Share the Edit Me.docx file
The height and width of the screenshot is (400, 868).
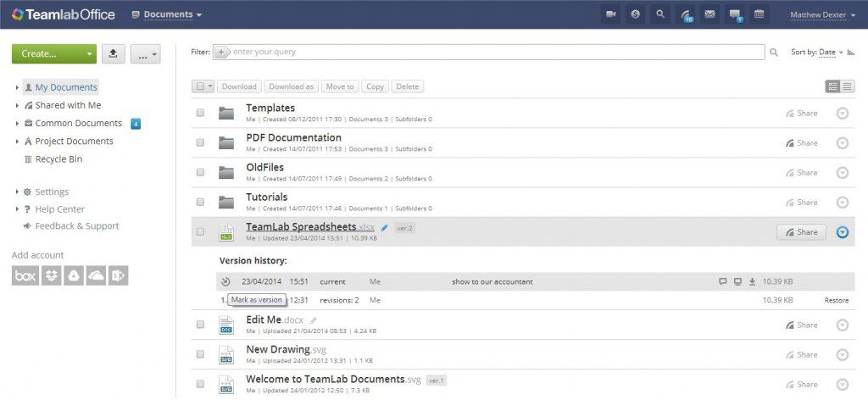pos(801,325)
